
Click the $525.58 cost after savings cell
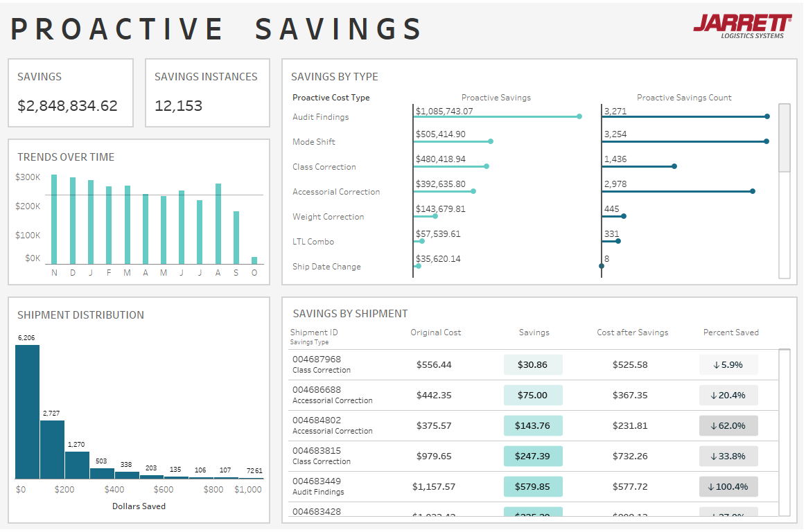[630, 365]
